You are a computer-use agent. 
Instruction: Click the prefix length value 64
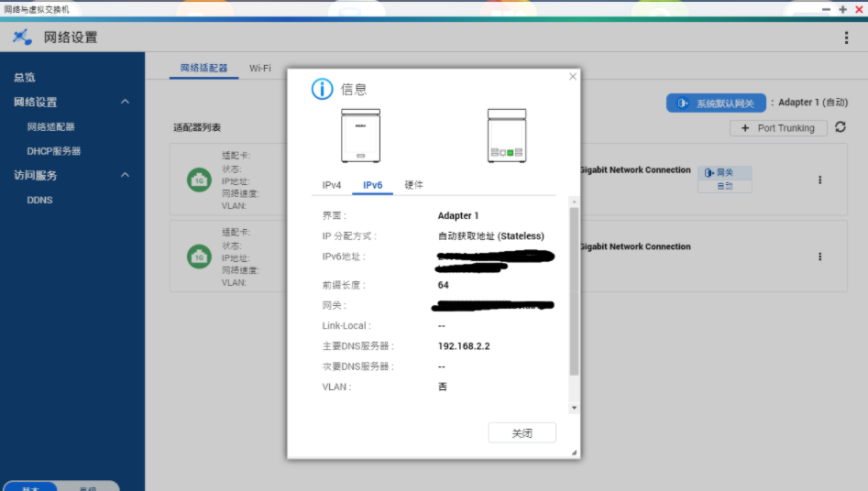coord(443,285)
